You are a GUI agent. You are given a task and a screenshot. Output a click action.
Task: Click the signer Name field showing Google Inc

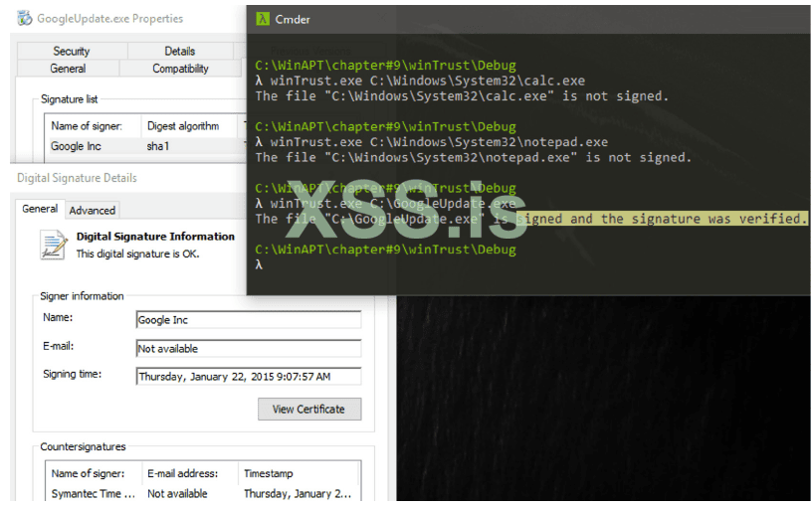pos(248,320)
